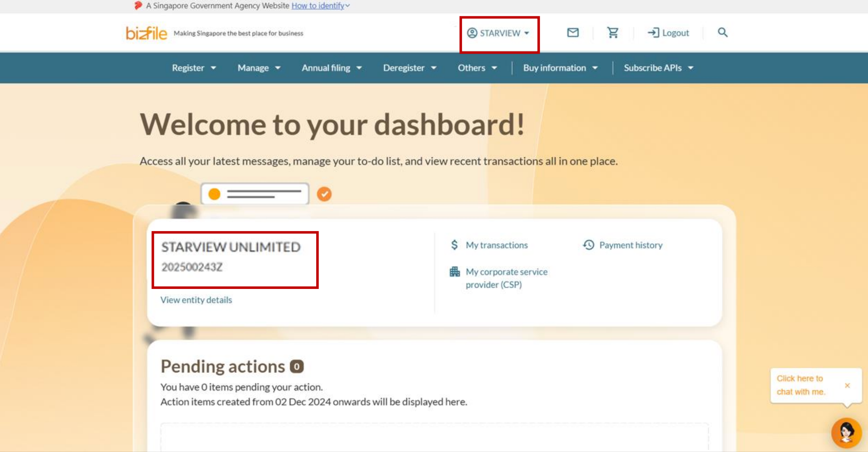Expand the Register menu

pos(194,68)
